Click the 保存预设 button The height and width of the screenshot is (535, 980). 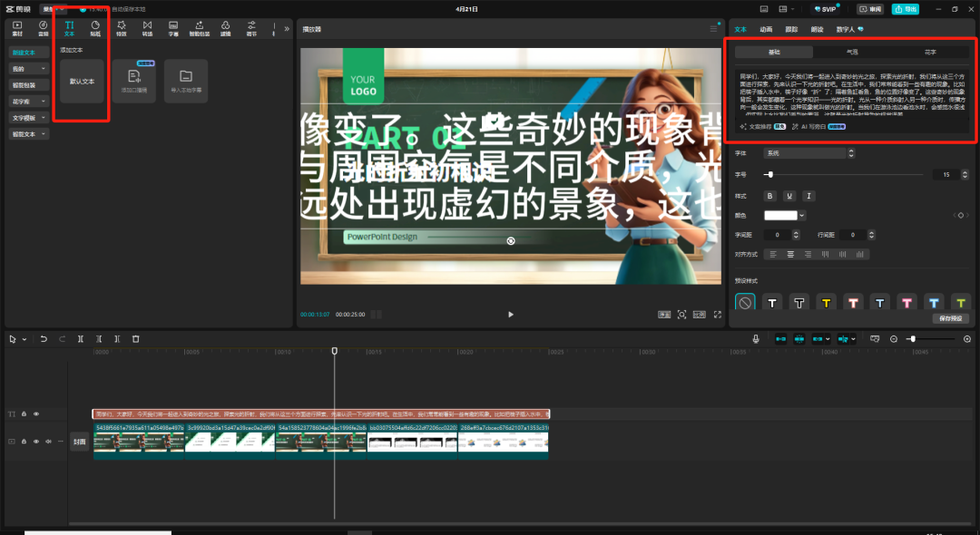click(x=950, y=318)
